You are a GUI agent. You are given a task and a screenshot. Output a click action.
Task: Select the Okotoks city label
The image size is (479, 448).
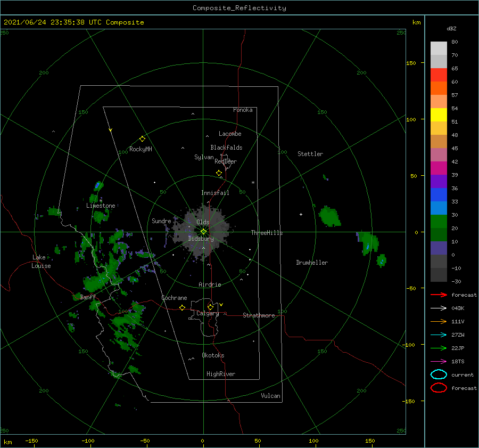(x=213, y=355)
